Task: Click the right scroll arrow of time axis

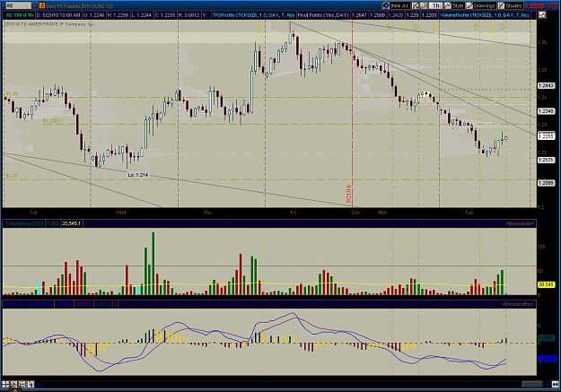Action: click(x=548, y=385)
